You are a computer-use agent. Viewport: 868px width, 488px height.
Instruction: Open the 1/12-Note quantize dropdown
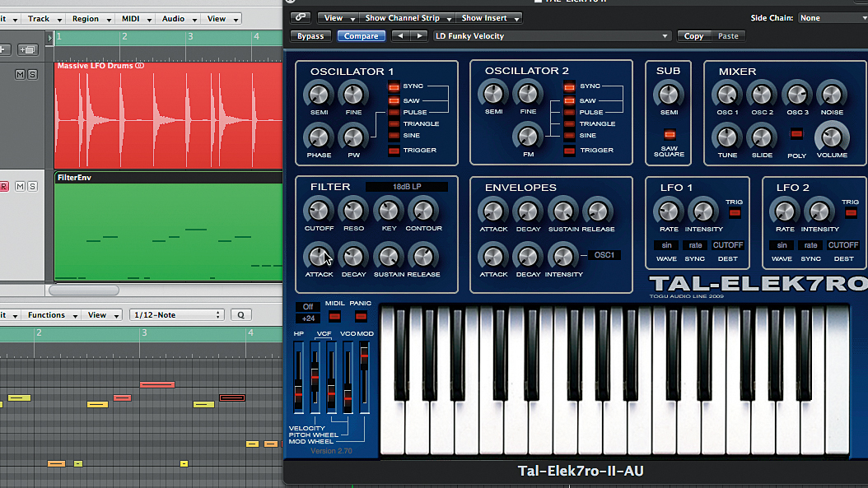(x=176, y=315)
